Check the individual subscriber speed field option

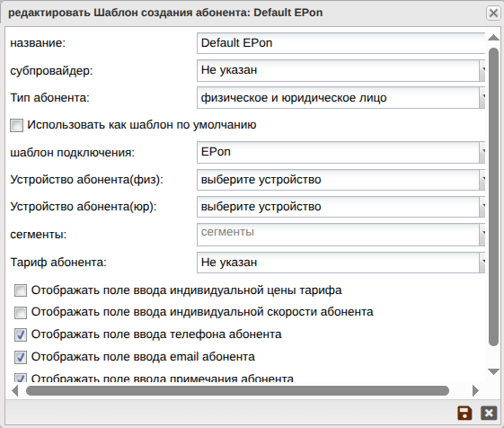pos(21,313)
